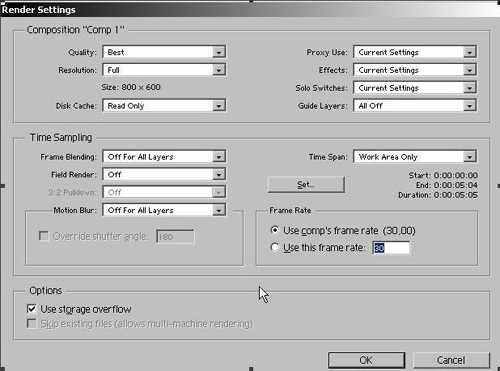500x371 pixels.
Task: Open the Proxy Use dropdown
Action: pyautogui.click(x=415, y=52)
